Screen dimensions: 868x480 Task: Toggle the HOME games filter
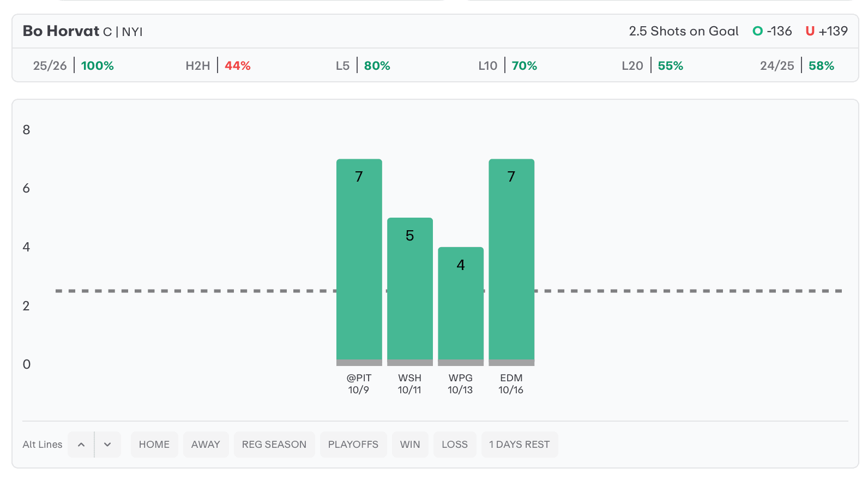click(154, 445)
